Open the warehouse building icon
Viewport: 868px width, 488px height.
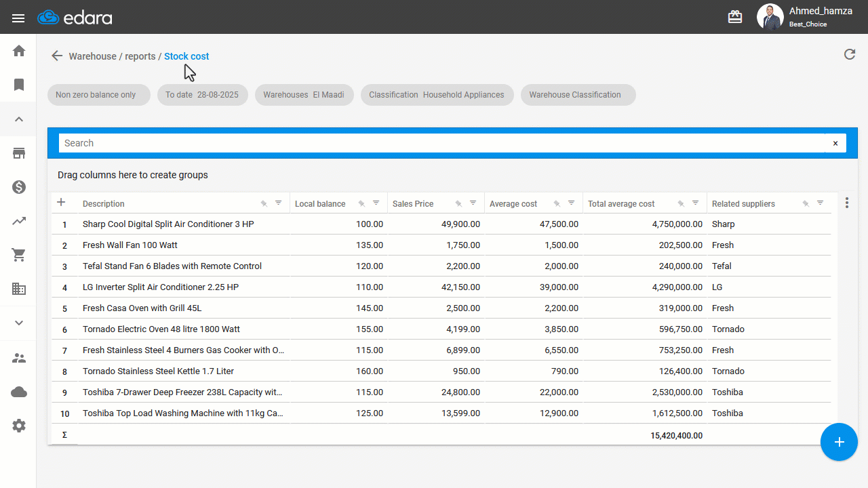19,289
